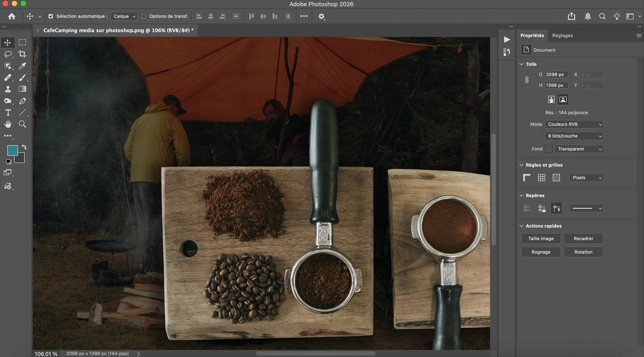
Task: Open the Search magnifier in top bar
Action: point(602,16)
